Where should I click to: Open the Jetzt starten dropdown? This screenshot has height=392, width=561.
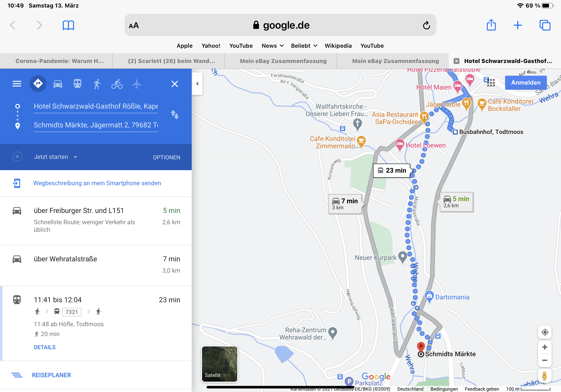55,157
